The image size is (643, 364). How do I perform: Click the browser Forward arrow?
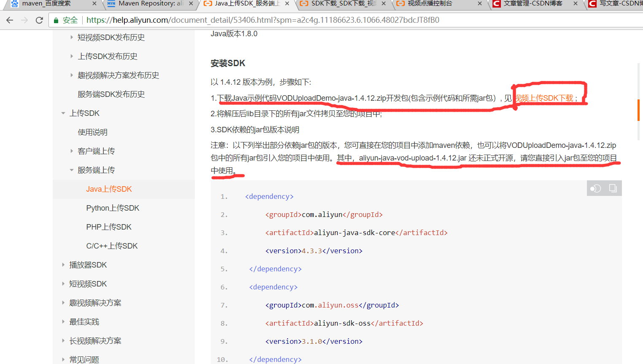(24, 20)
